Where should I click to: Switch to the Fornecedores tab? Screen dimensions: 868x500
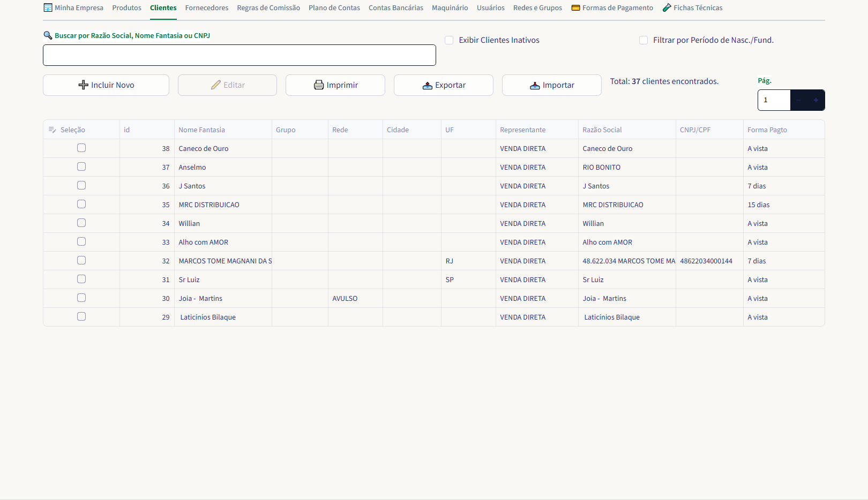coord(207,8)
